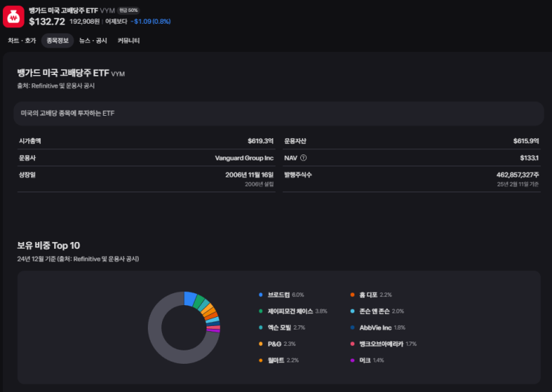This screenshot has width=552, height=392.
Task: Click the 상장일 date 2006년 11월 16일
Action: pyautogui.click(x=250, y=175)
